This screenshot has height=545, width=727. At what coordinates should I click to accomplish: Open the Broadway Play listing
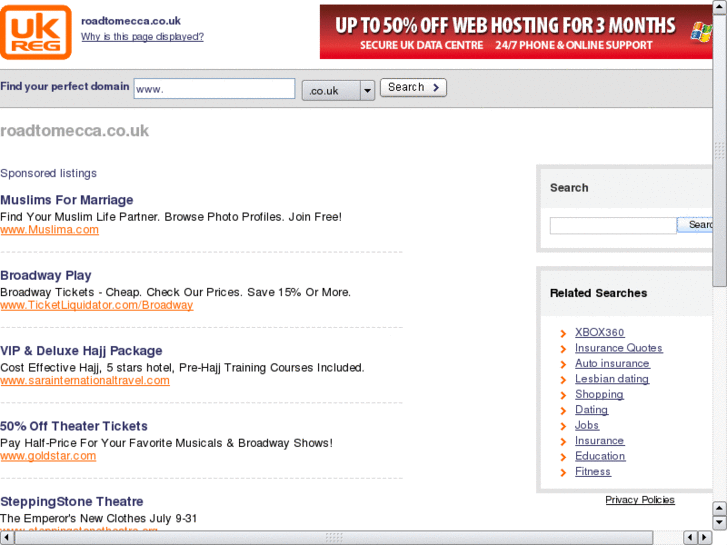(x=45, y=276)
